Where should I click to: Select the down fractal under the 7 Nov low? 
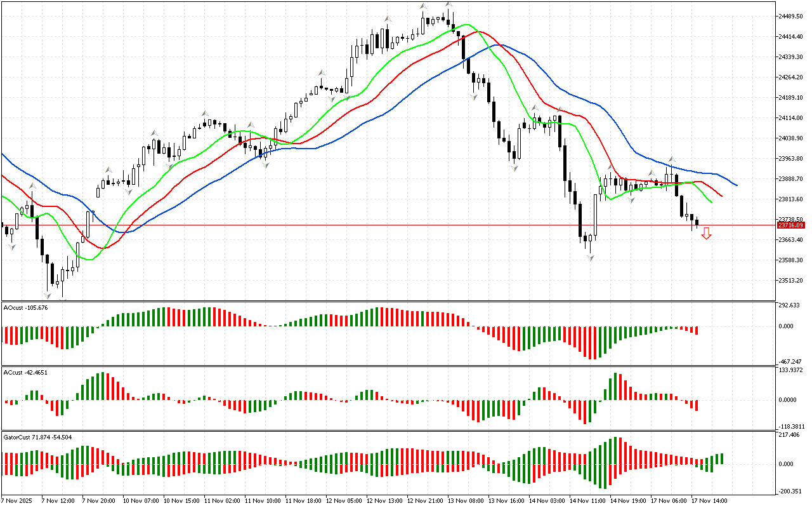click(48, 295)
